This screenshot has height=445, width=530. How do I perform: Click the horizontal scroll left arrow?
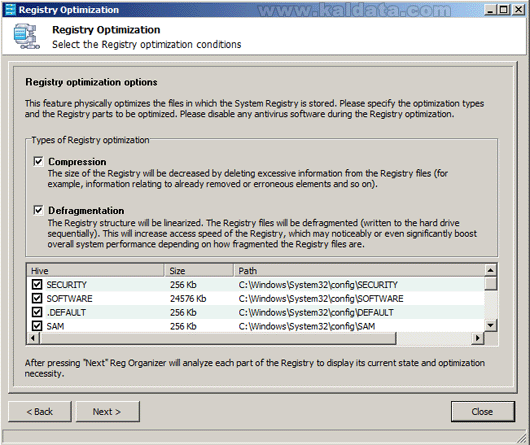click(x=33, y=338)
